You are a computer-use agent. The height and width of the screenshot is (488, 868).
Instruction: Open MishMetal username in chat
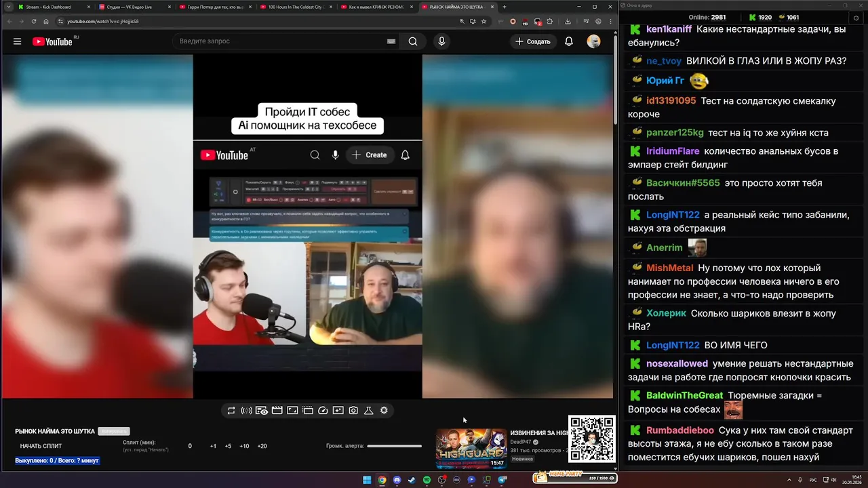tap(670, 268)
